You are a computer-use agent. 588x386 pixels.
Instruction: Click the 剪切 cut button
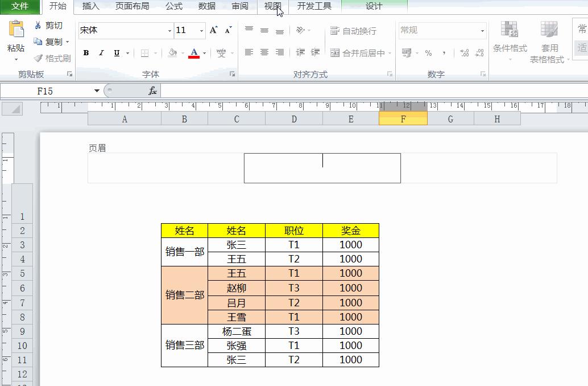pyautogui.click(x=48, y=25)
